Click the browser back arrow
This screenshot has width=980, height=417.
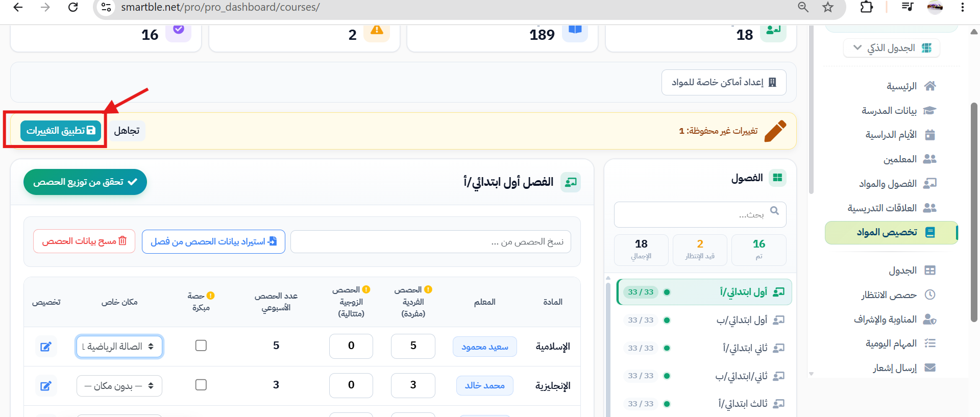pyautogui.click(x=18, y=7)
